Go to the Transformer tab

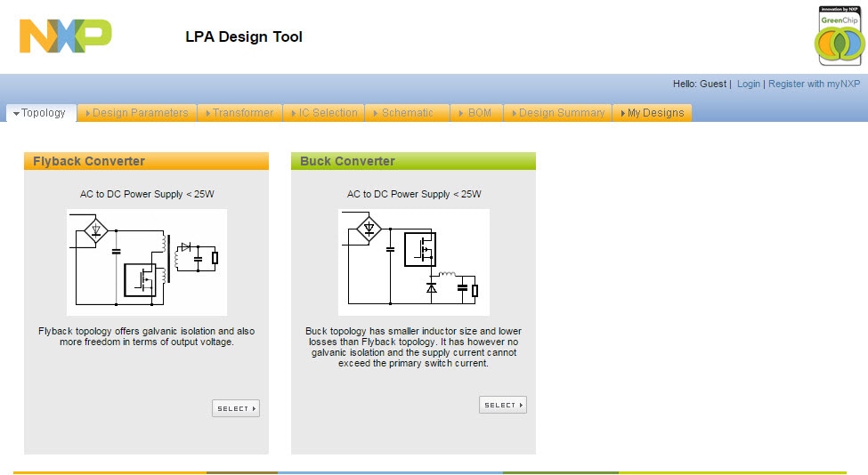(x=239, y=113)
